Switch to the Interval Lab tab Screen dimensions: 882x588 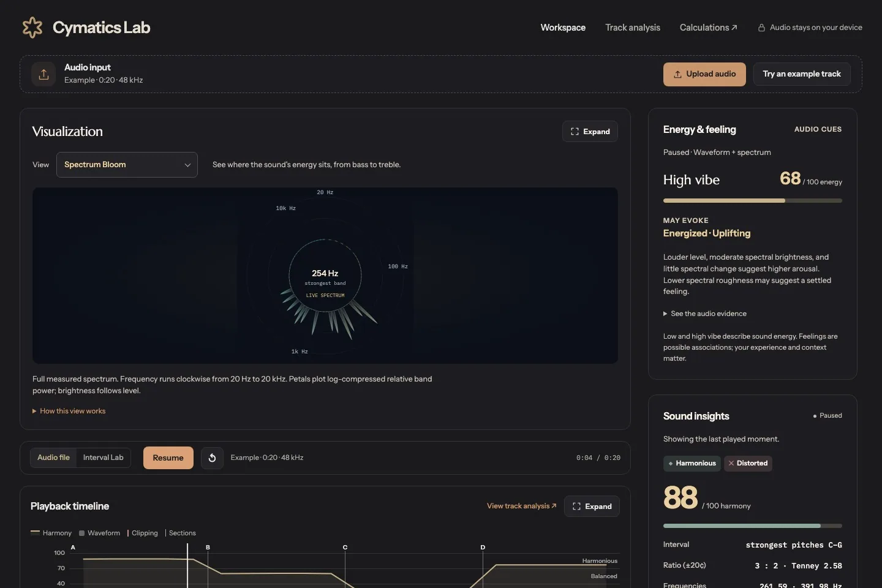104,458
